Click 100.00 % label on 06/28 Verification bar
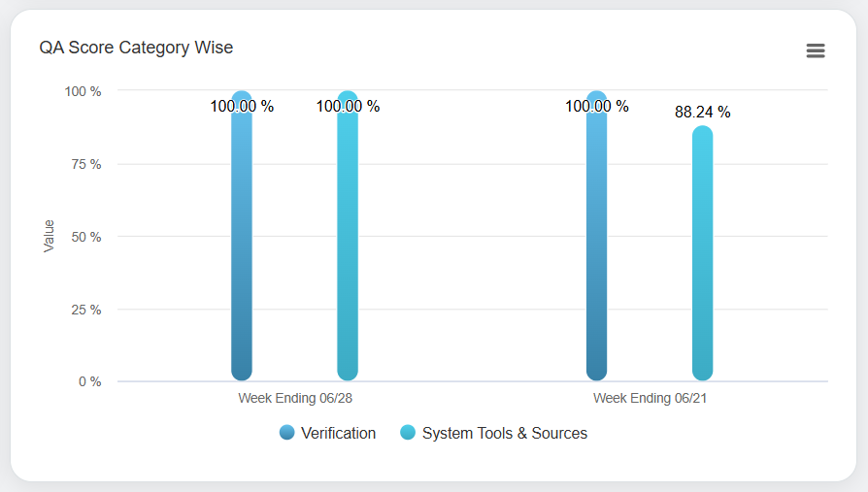 point(242,107)
